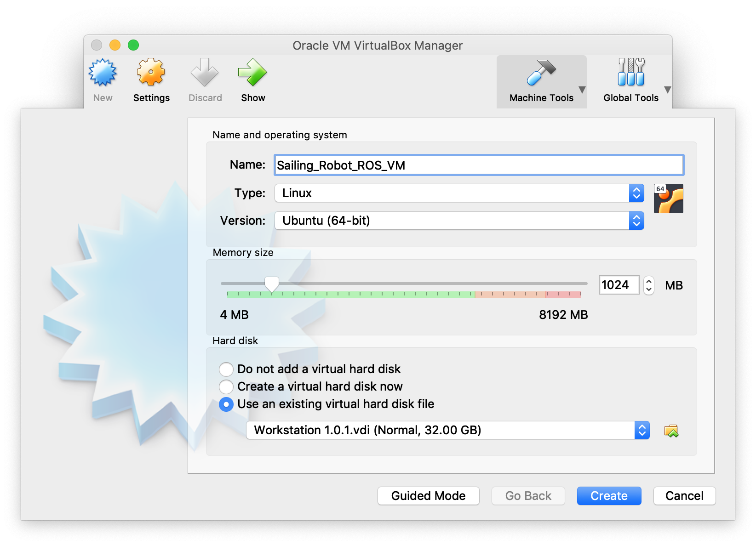756x545 pixels.
Task: Click the memory value field showing 1024
Action: coord(619,285)
